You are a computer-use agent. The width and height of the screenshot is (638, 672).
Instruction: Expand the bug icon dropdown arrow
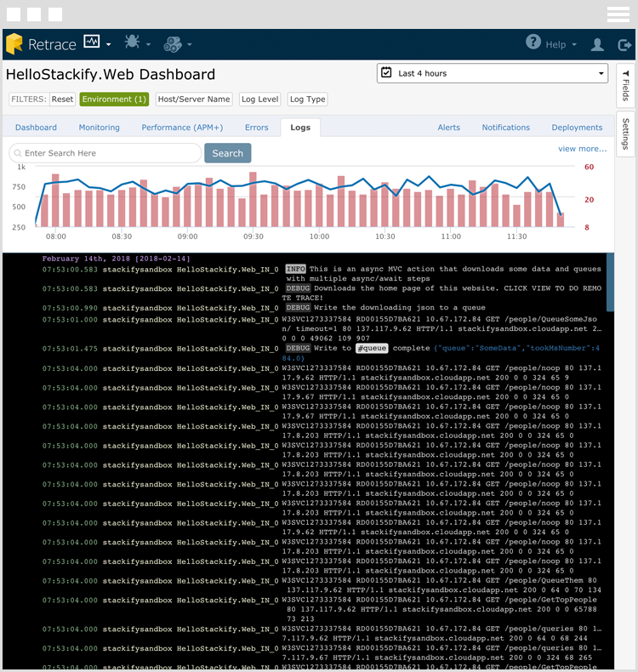(x=148, y=44)
